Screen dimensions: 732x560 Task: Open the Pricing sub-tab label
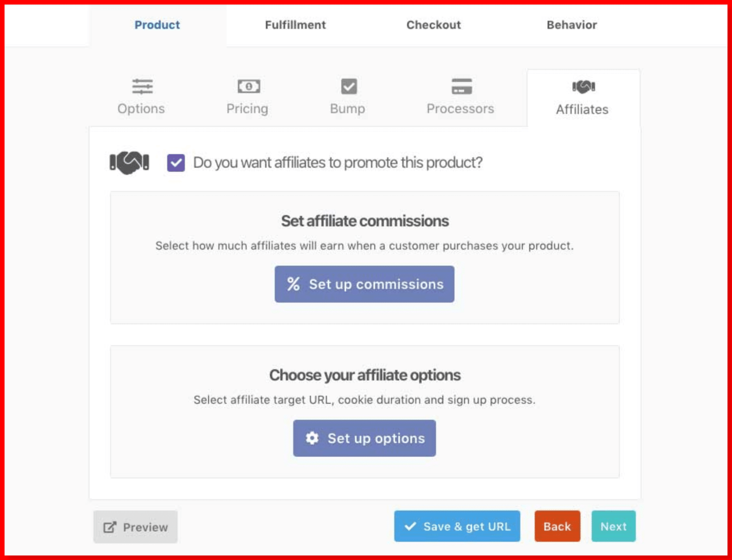pyautogui.click(x=247, y=109)
